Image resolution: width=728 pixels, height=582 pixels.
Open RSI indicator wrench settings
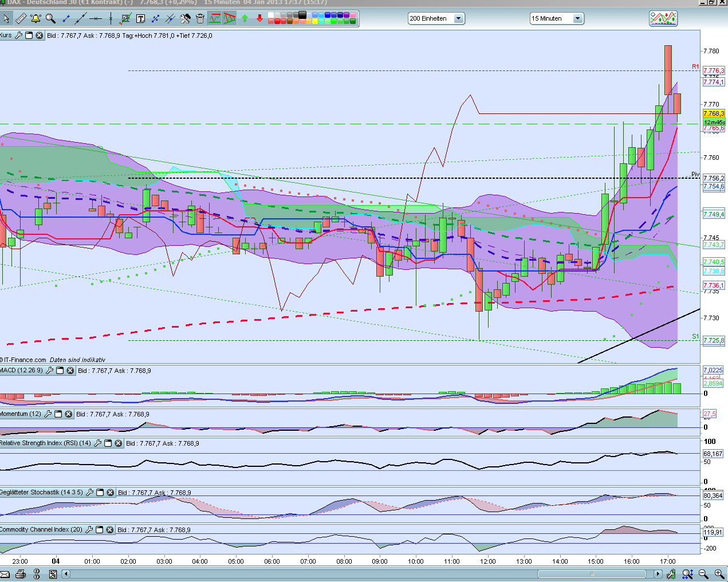click(97, 443)
